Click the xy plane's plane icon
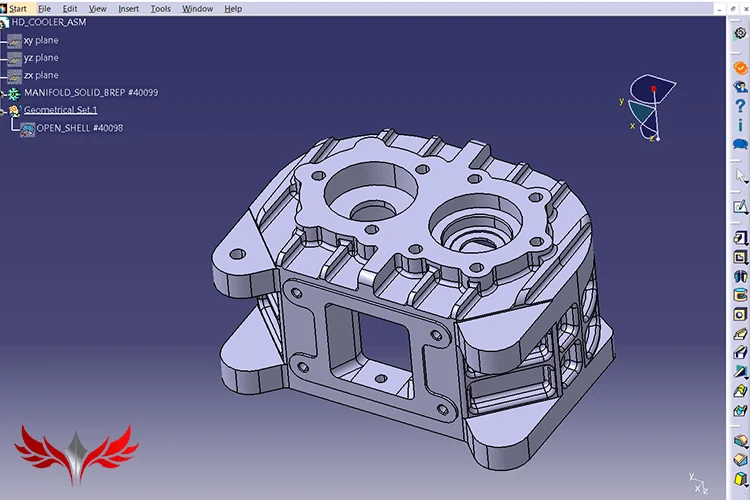This screenshot has height=500, width=750. tap(15, 42)
